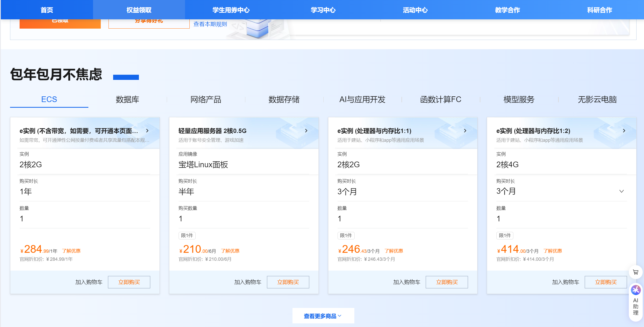Click arrow next to 轻量应用服务器 2核0.5G

pyautogui.click(x=306, y=131)
